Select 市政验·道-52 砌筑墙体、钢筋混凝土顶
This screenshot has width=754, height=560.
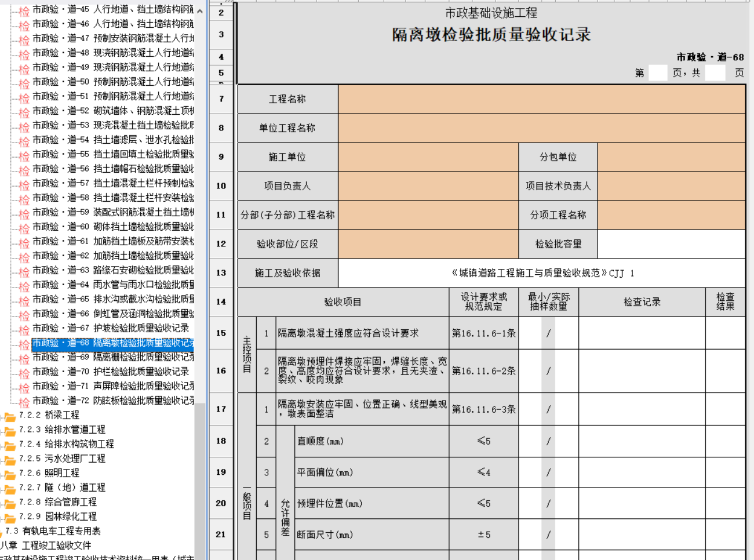(x=113, y=111)
